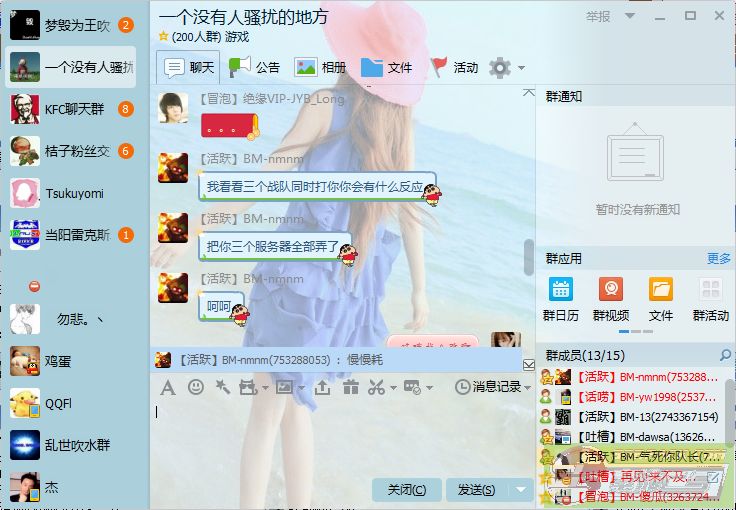Search group members with magnifier icon
736x510 pixels.
pos(725,356)
